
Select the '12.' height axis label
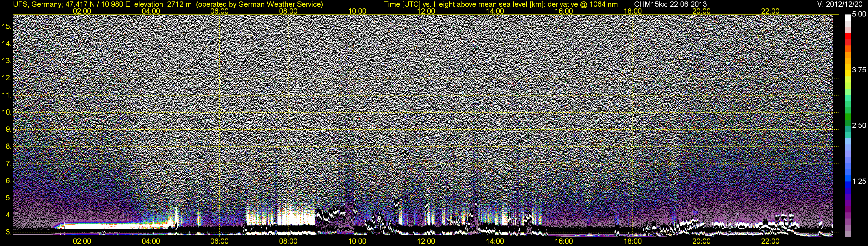[7, 78]
